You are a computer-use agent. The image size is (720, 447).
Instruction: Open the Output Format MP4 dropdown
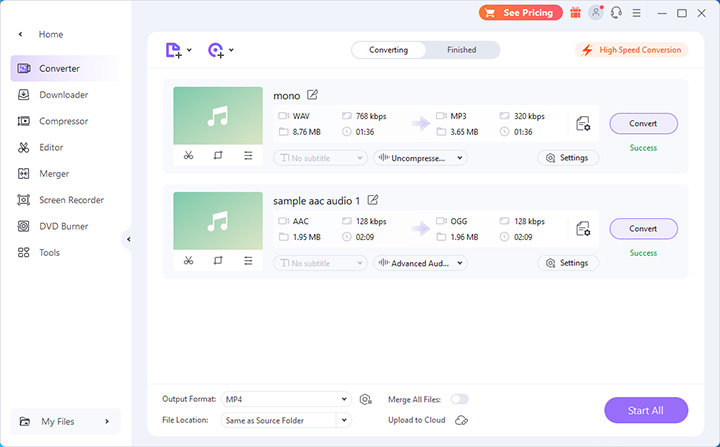click(x=287, y=399)
